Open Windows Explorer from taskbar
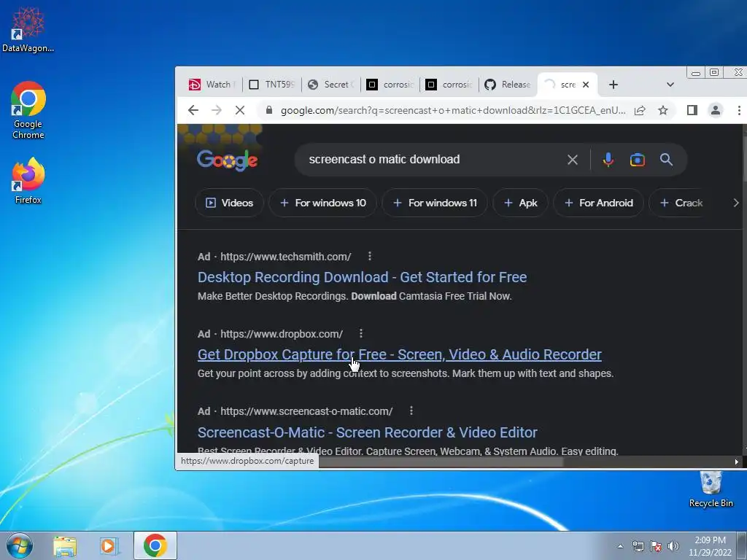Screen dimensions: 747x560 coord(65,545)
